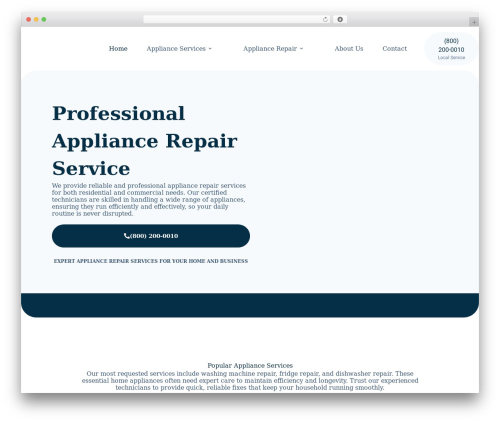Select the Professional Appliance Repair Service heading
500x423 pixels.
point(145,141)
